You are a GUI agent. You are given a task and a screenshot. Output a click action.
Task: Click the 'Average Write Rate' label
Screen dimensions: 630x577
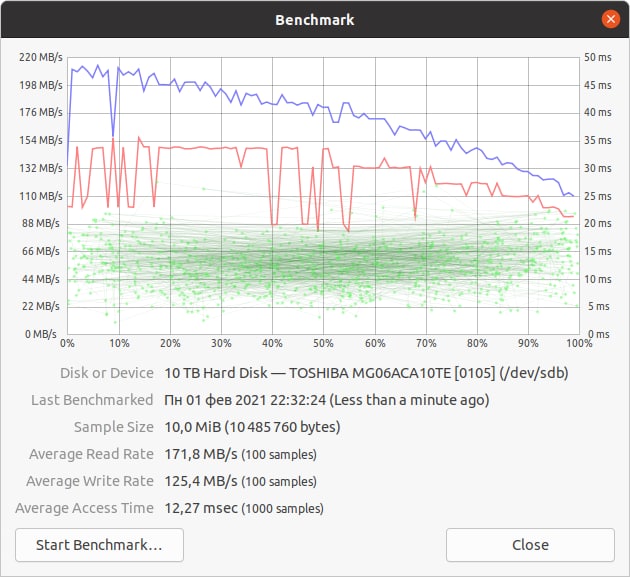click(x=90, y=481)
